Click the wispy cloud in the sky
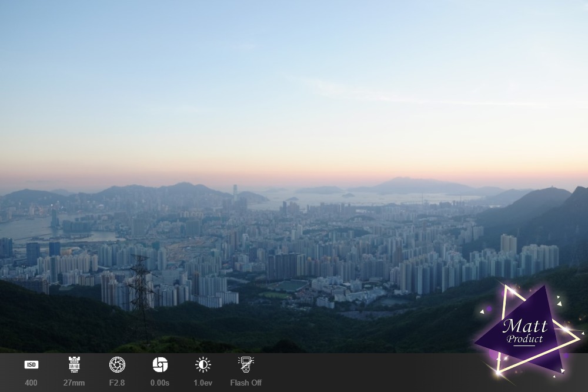Viewport: 588px width, 392px height. tap(353, 91)
